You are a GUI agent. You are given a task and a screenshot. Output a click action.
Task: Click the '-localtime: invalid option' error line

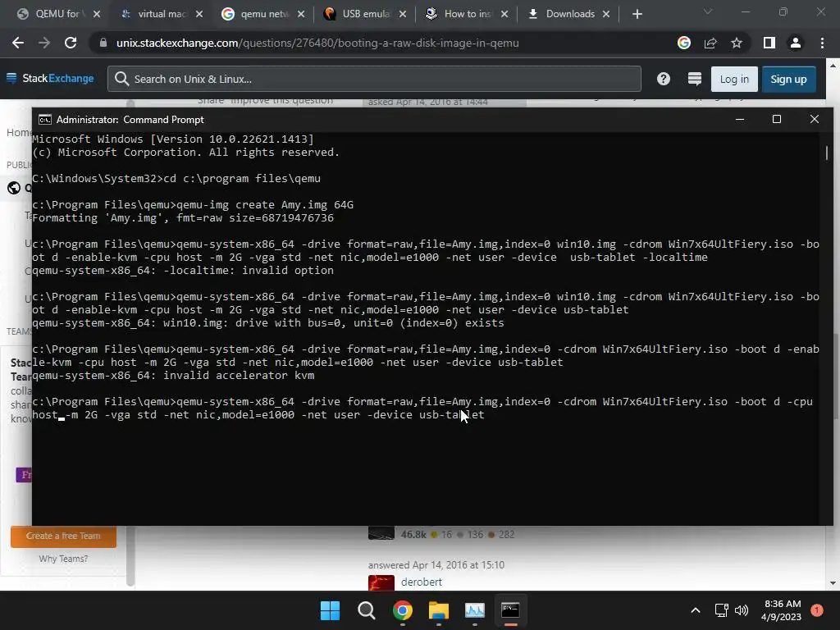(183, 271)
